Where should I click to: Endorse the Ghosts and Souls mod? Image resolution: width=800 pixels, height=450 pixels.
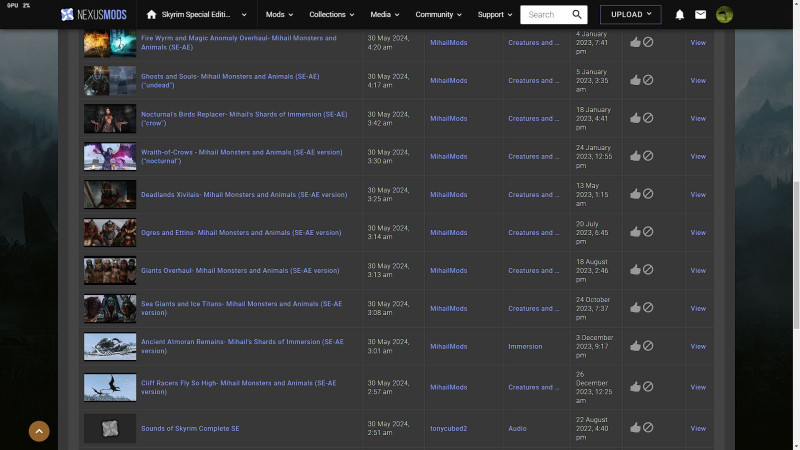635,80
